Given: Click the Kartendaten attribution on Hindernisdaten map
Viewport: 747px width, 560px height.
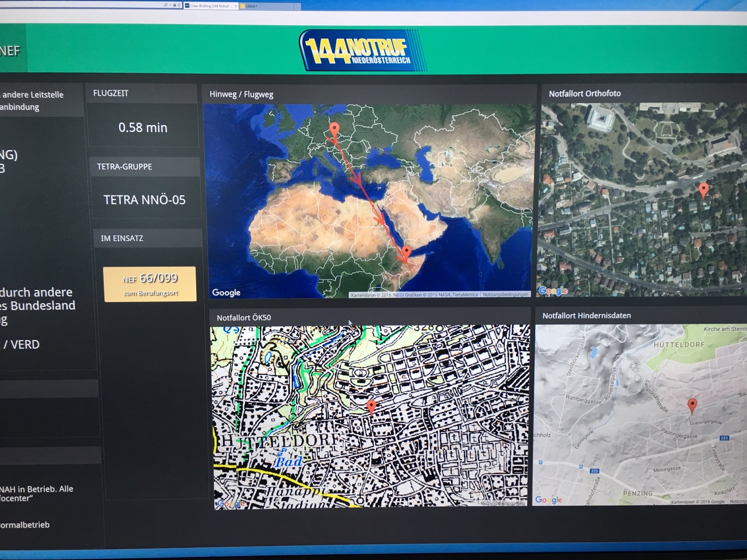Looking at the screenshot, I should click(698, 502).
